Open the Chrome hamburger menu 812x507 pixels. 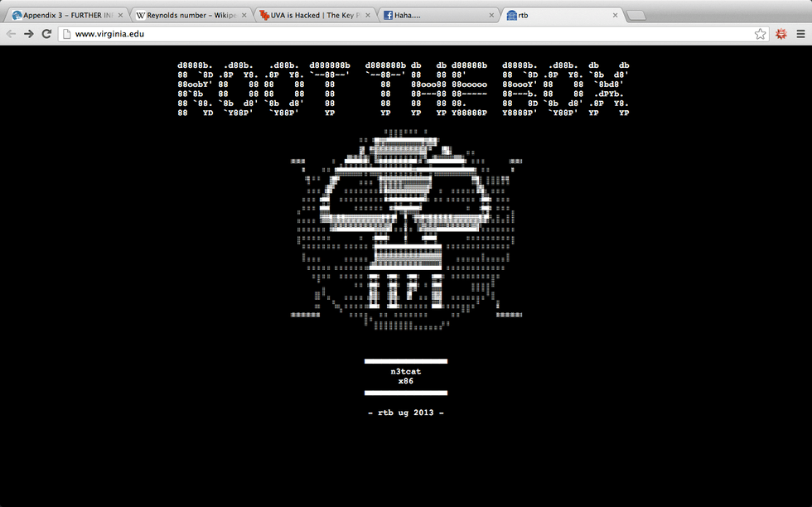[800, 34]
